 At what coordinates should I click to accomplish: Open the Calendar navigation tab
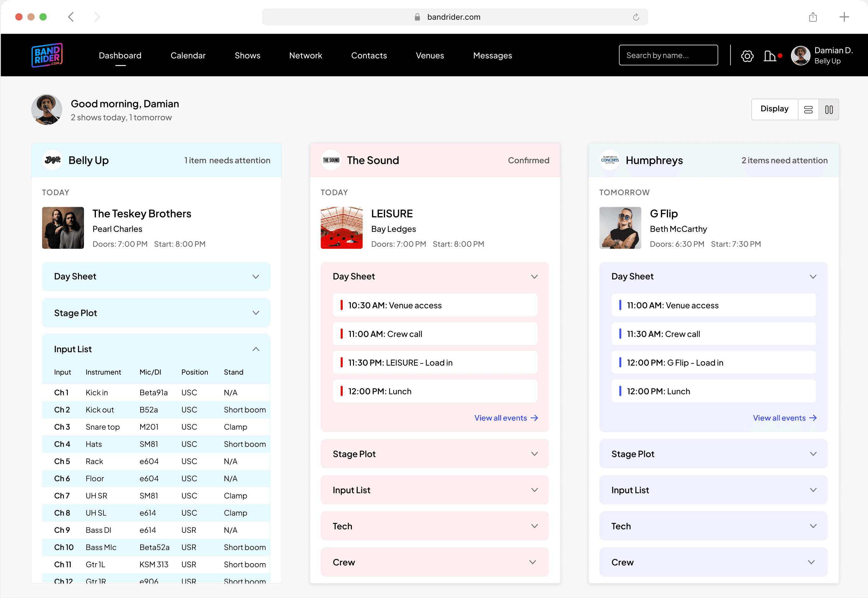(x=188, y=55)
